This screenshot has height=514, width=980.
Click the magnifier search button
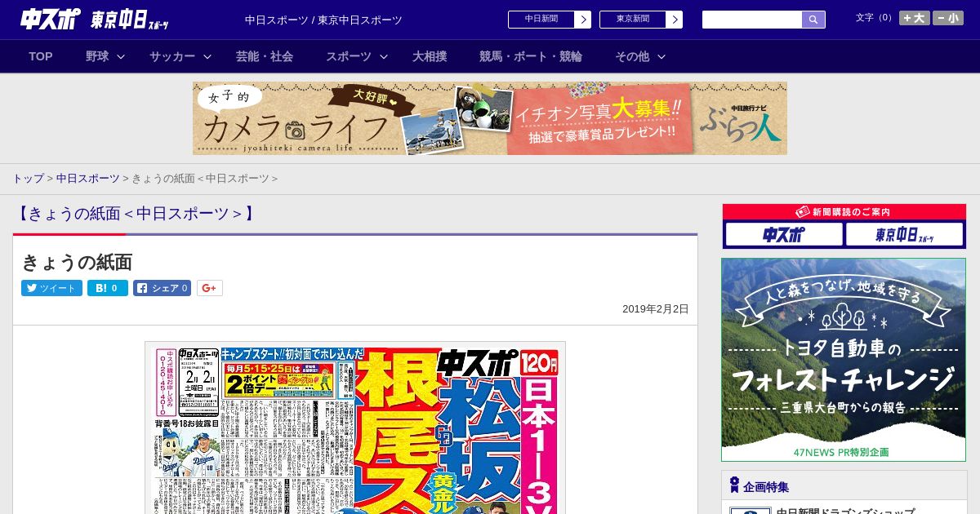coord(813,20)
